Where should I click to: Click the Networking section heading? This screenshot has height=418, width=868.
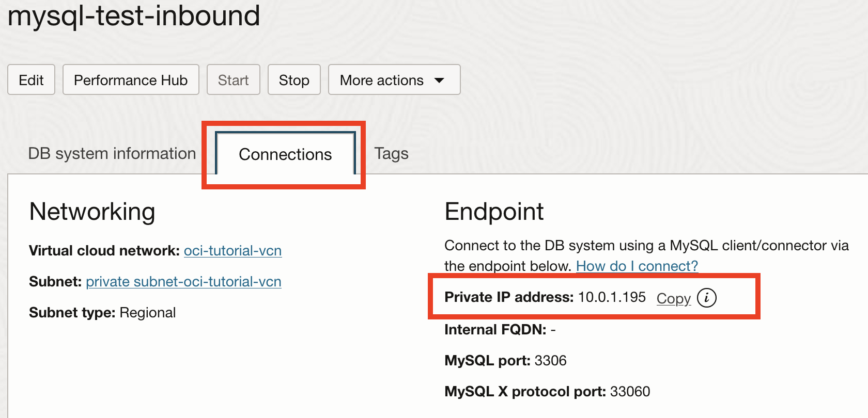pyautogui.click(x=92, y=212)
